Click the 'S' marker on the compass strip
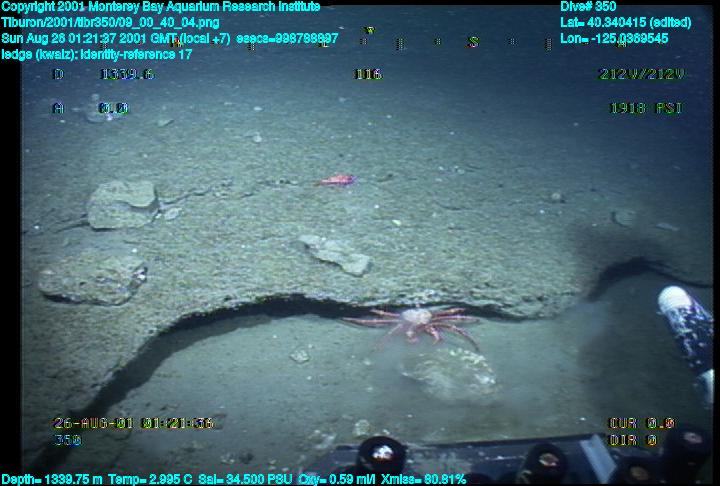720x486 pixels. tap(473, 42)
